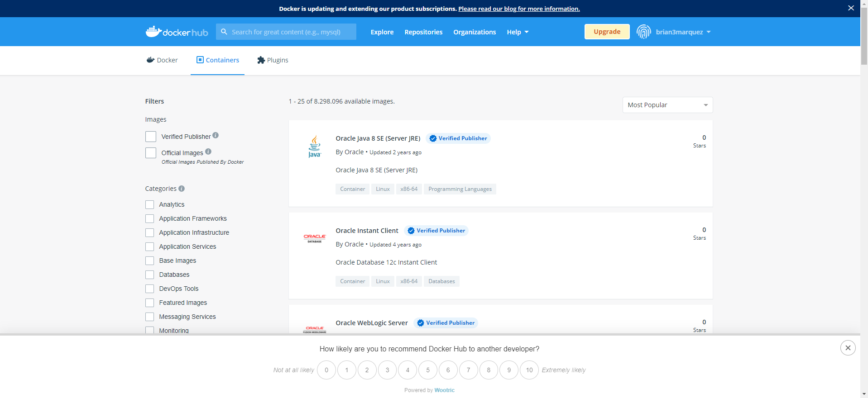Viewport: 868px width, 398px height.
Task: Check the Featured Images category
Action: click(x=149, y=303)
